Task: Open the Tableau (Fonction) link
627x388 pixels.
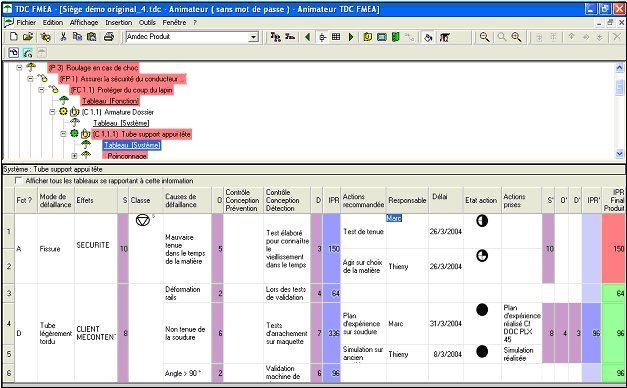Action: pyautogui.click(x=110, y=101)
